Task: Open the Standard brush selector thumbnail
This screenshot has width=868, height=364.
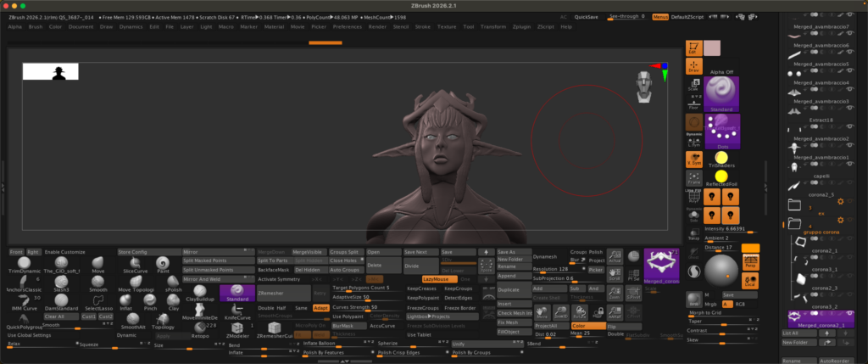Action: (x=721, y=94)
